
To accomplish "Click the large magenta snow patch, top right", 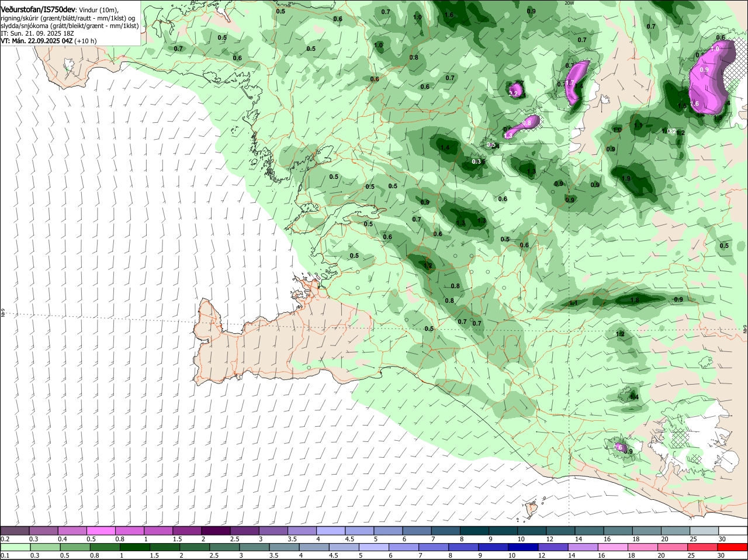I will (x=710, y=79).
